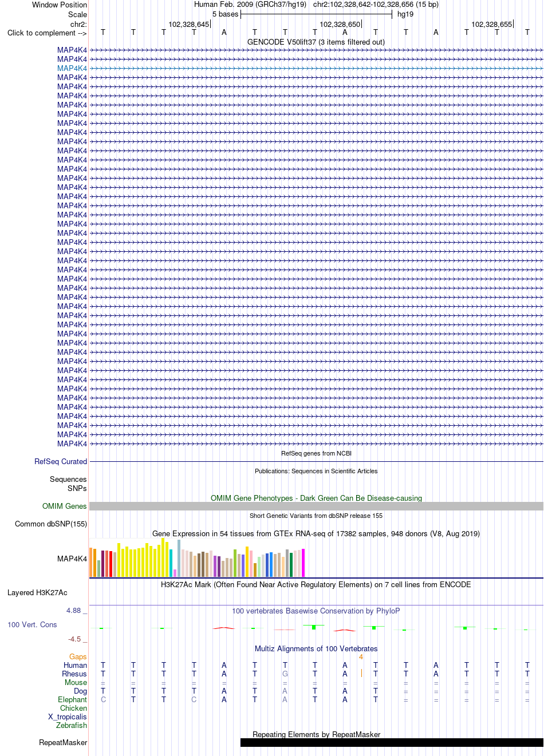The width and height of the screenshot is (544, 756).
Task: Click the '5 bases' scale bar label
Action: click(x=225, y=14)
